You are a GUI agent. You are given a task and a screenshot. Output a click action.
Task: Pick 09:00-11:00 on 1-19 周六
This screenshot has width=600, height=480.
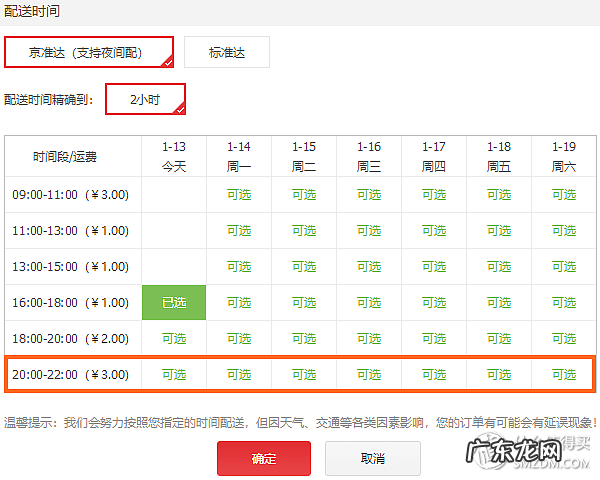tap(564, 194)
